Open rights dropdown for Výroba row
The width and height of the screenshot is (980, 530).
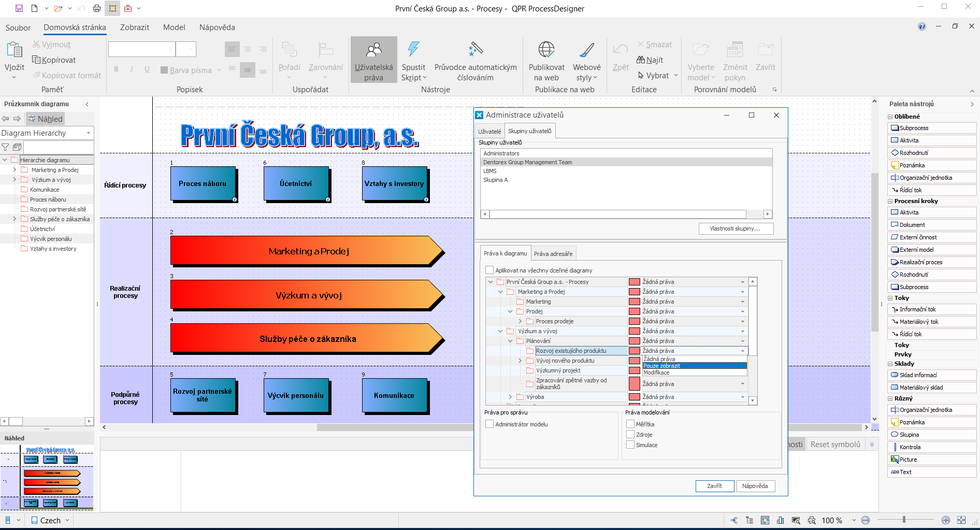(x=743, y=397)
